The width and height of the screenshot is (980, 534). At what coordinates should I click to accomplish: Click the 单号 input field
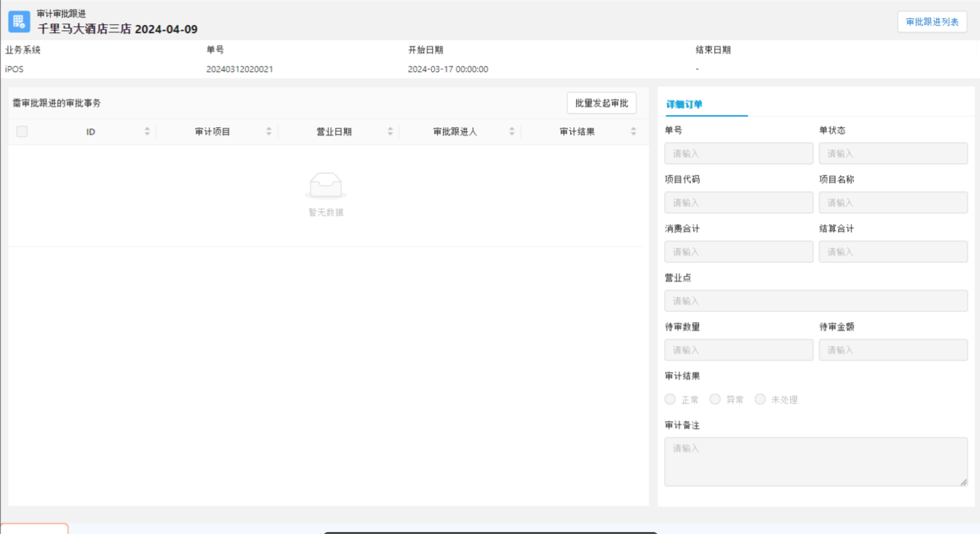pyautogui.click(x=738, y=153)
